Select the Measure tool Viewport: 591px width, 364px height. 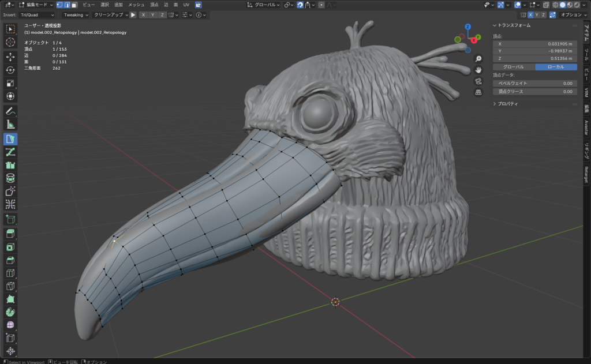(x=10, y=124)
